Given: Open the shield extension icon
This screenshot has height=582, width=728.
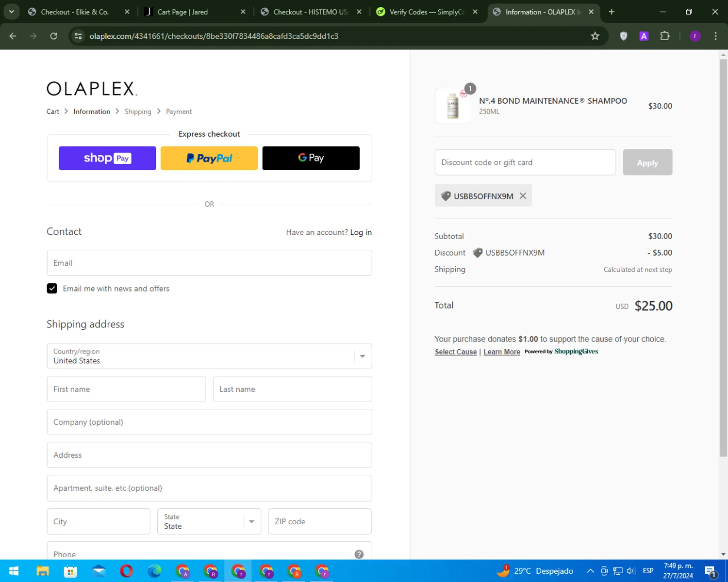Looking at the screenshot, I should click(624, 36).
